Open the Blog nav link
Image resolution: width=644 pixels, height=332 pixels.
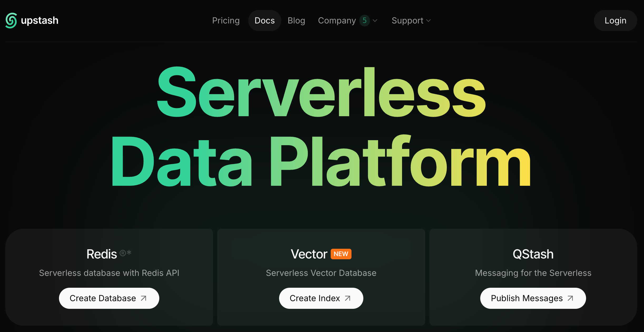296,21
